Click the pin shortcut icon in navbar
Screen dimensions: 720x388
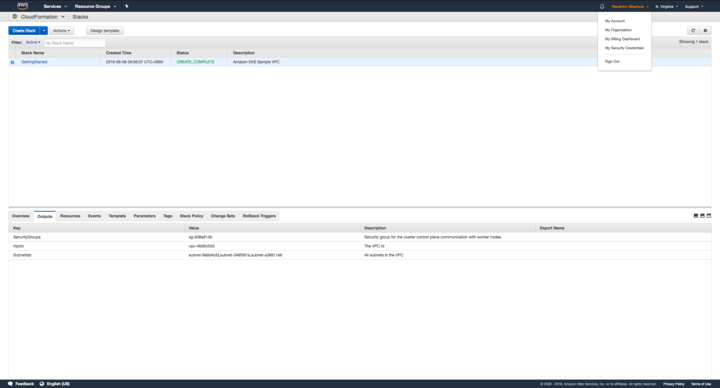(127, 6)
